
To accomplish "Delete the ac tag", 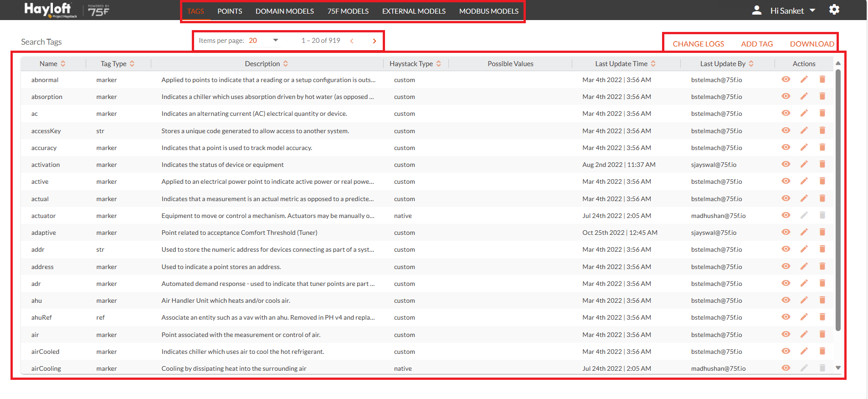I will click(822, 113).
